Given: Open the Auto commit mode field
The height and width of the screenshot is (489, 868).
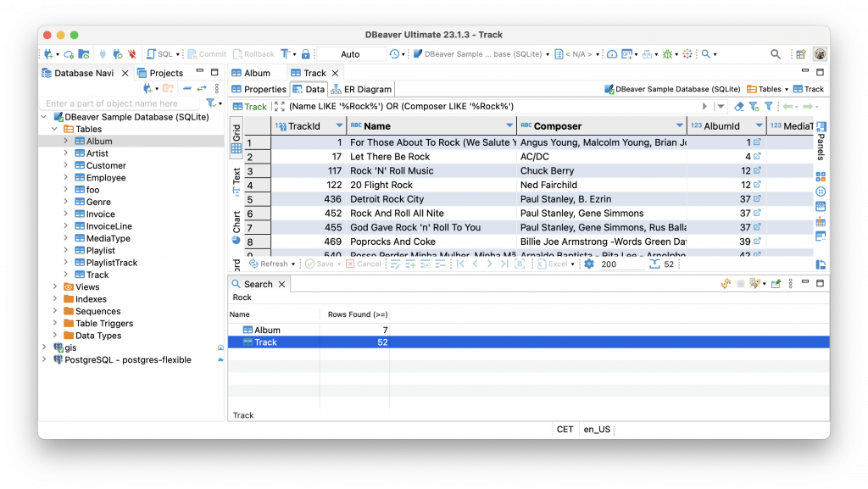Looking at the screenshot, I should (350, 54).
